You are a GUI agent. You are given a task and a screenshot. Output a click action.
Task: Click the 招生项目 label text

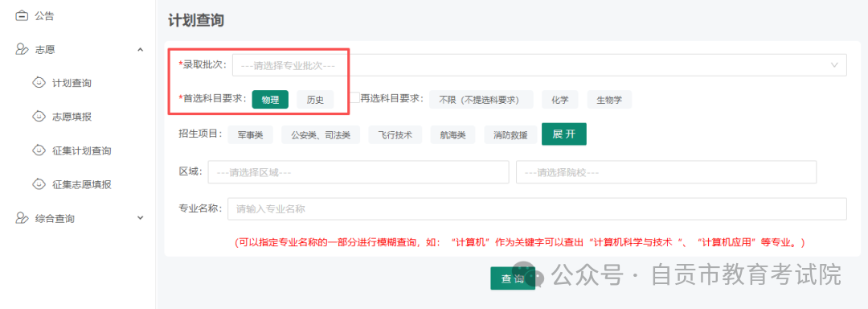click(200, 134)
